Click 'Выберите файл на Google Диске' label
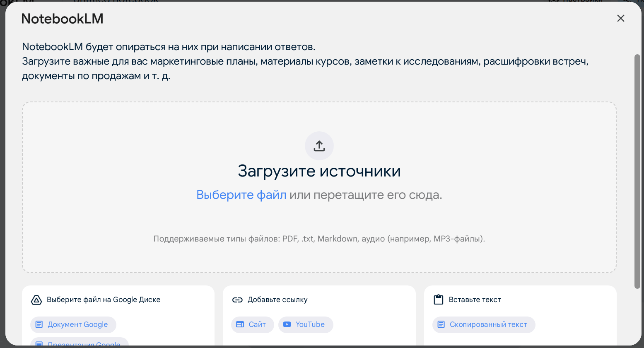The image size is (644, 348). 104,300
